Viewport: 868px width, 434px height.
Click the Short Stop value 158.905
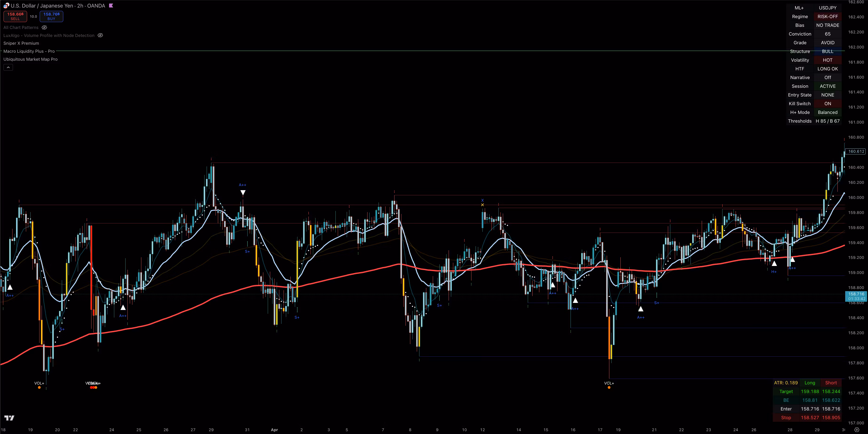pos(831,418)
